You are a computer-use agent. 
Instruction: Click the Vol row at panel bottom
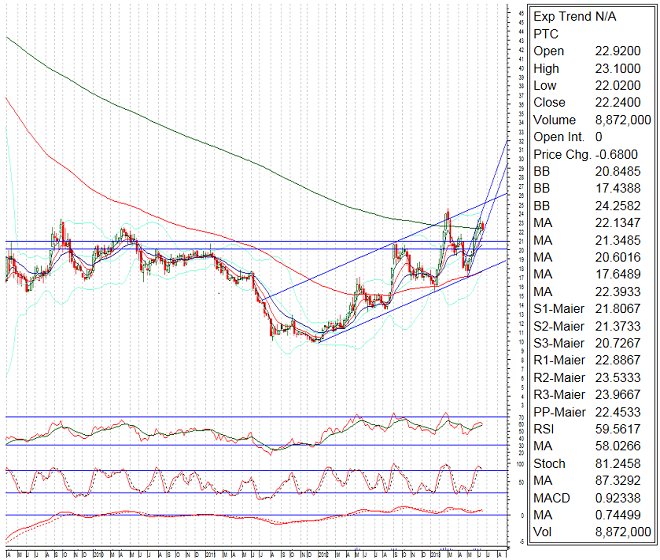(590, 532)
